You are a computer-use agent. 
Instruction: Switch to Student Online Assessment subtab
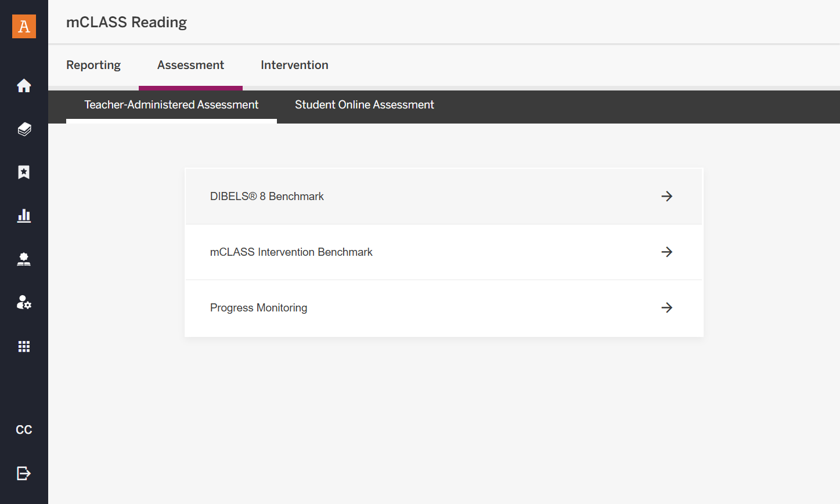(365, 105)
